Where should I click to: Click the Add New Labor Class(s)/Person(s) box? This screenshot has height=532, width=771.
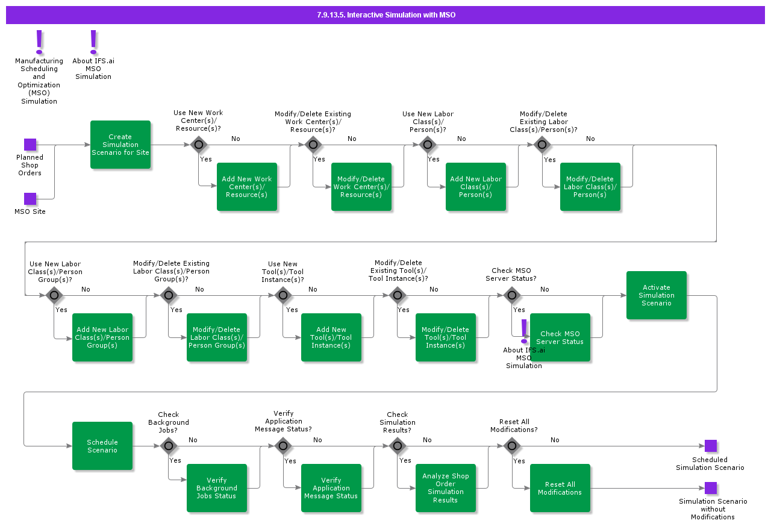[x=476, y=187]
